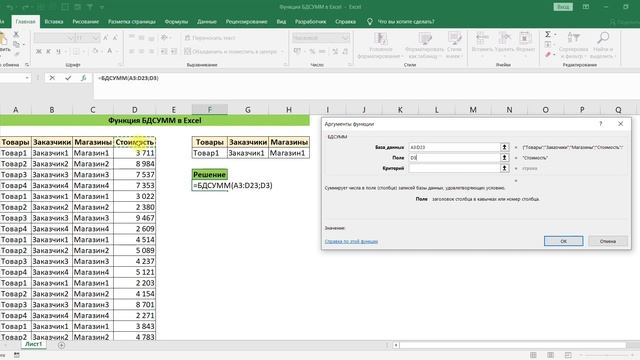Toggle Bold (Ж) formatting

39,51
